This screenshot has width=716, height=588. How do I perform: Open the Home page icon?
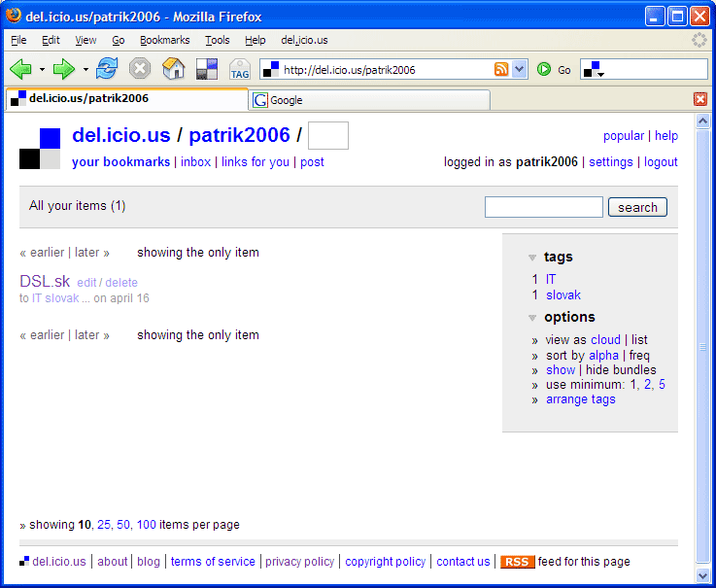tap(174, 69)
